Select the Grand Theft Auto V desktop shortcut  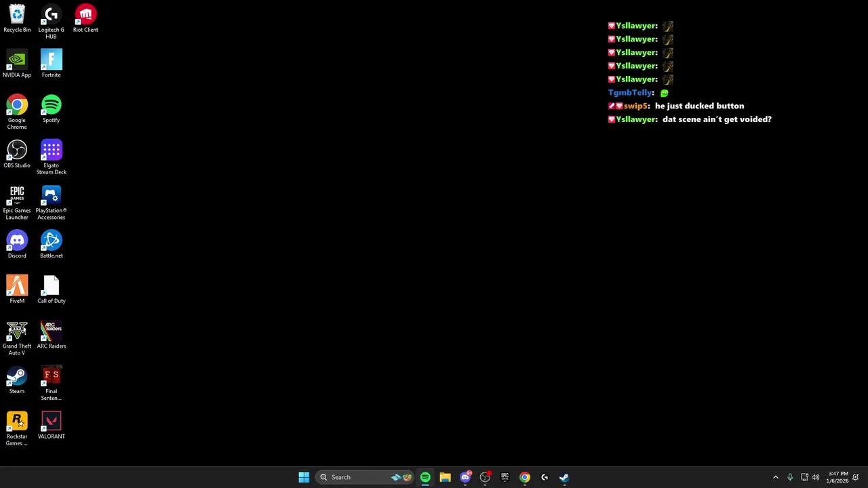coord(17,338)
